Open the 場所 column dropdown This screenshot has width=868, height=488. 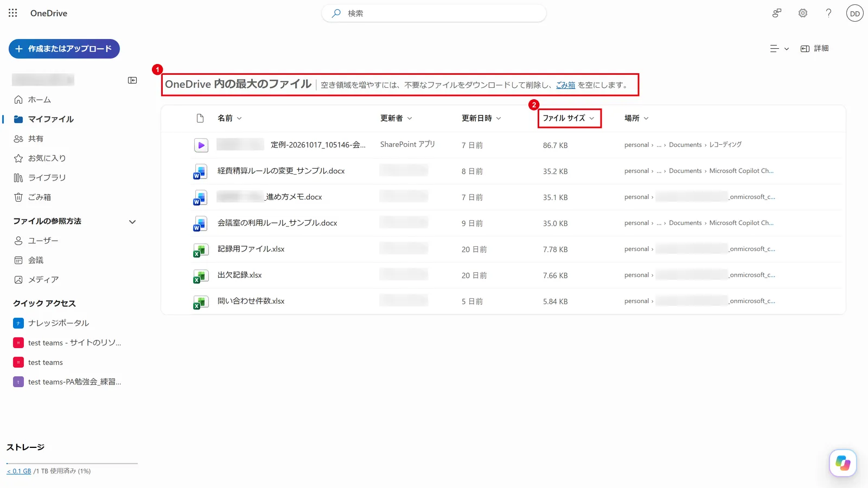tap(636, 118)
